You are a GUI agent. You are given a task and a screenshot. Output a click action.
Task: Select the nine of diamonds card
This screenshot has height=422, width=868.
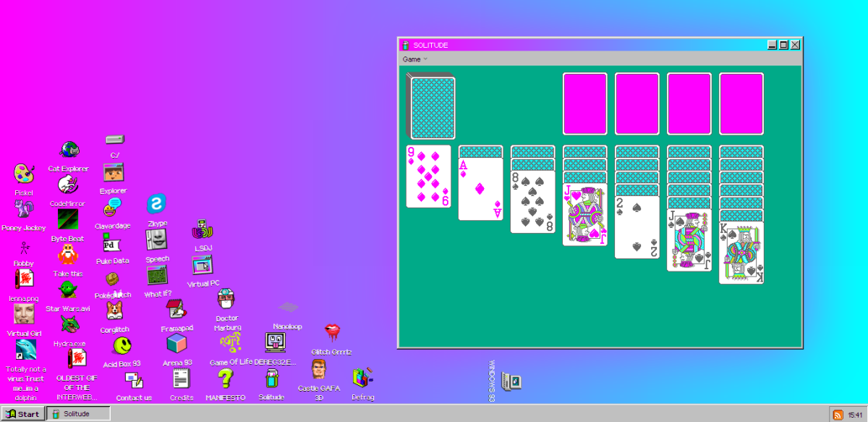click(x=428, y=177)
